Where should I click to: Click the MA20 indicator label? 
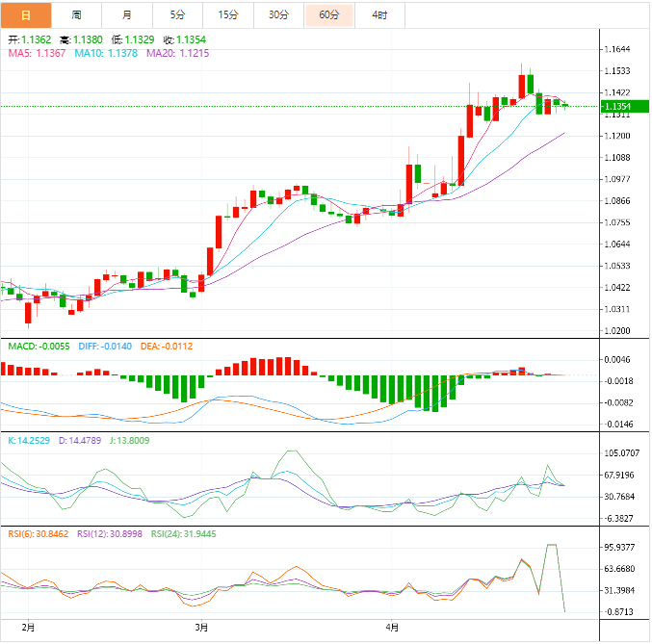[177, 54]
